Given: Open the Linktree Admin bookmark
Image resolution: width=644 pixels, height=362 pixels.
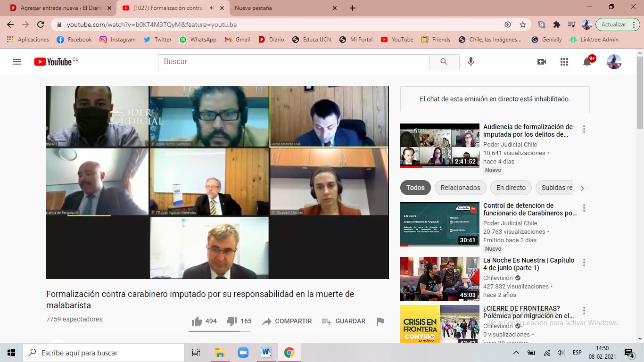Looking at the screenshot, I should [594, 40].
